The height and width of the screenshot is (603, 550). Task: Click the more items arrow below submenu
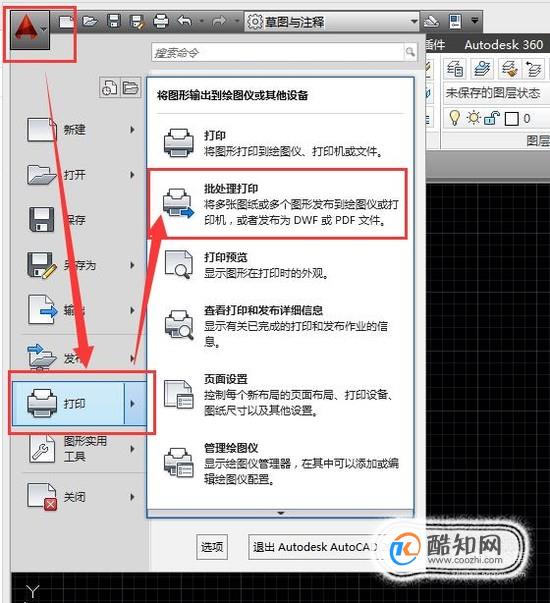(281, 513)
